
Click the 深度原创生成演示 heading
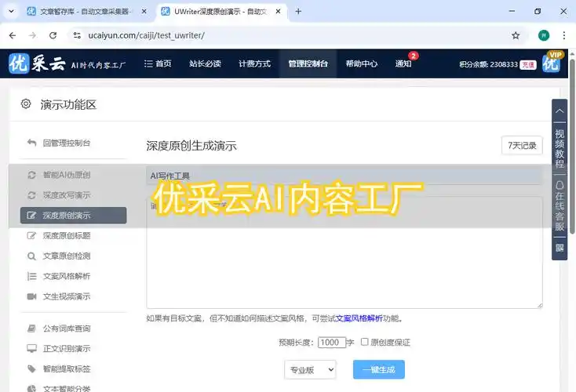[x=191, y=146]
